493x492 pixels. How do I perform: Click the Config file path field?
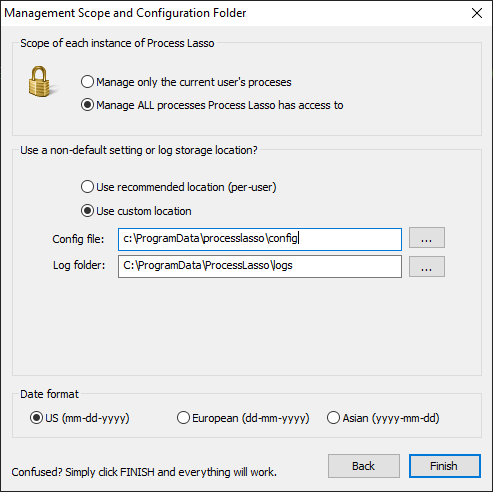260,239
